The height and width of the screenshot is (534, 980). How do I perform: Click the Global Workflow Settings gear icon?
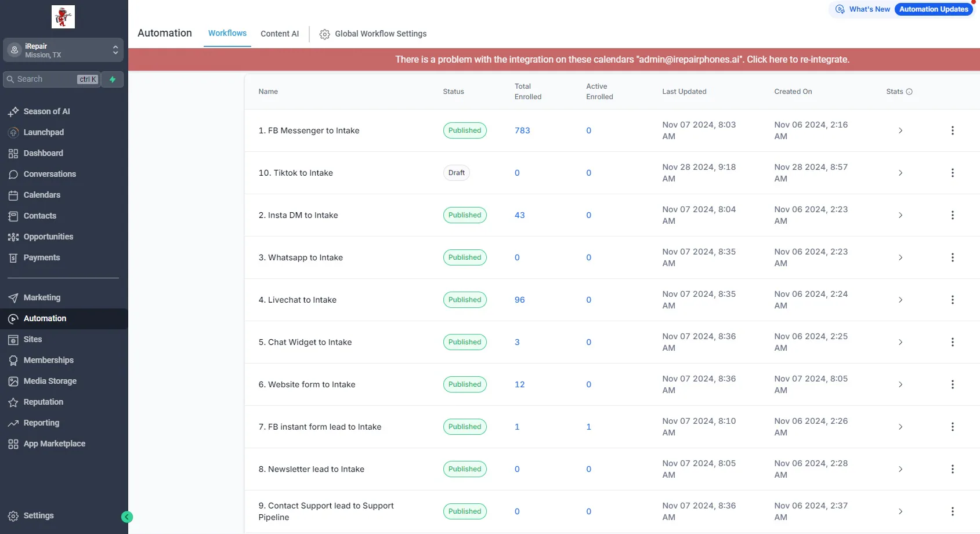click(325, 34)
